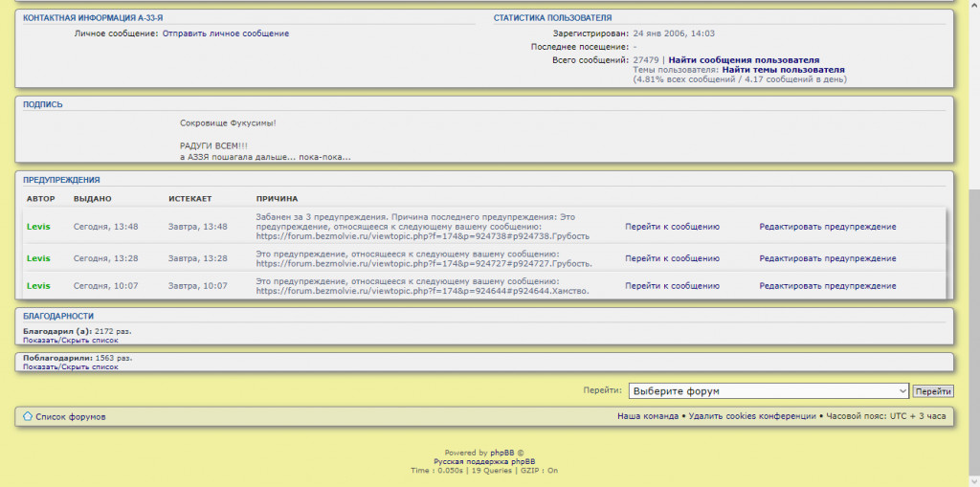Click the ПРИЧИНА column header
The height and width of the screenshot is (487, 980).
[x=277, y=199]
